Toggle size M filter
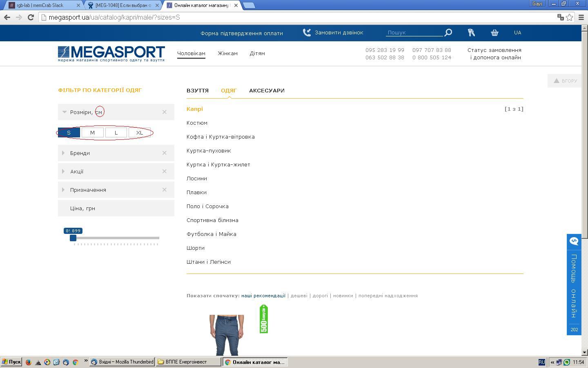Screen dimensions: 588x368 pyautogui.click(x=92, y=133)
